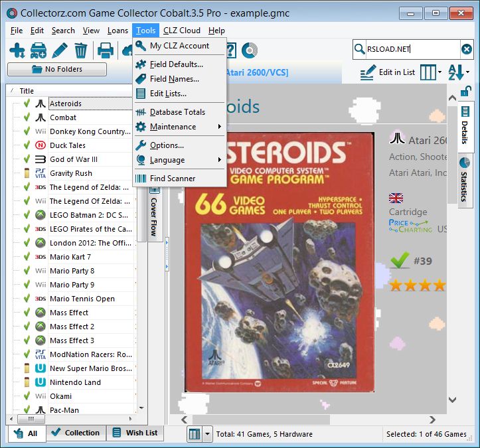This screenshot has width=480, height=448.
Task: Click the star rating in details panel
Action: 418,285
